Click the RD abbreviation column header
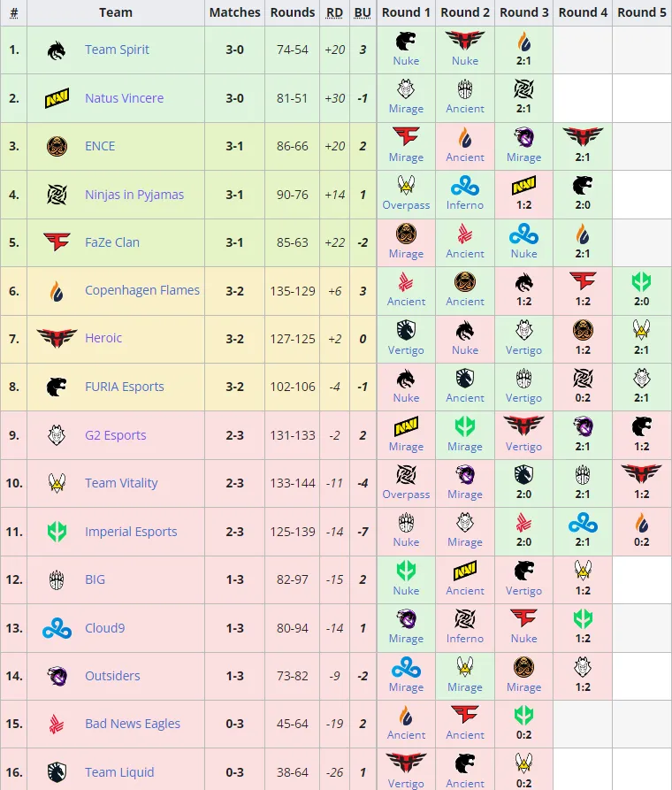This screenshot has width=672, height=790. [334, 12]
